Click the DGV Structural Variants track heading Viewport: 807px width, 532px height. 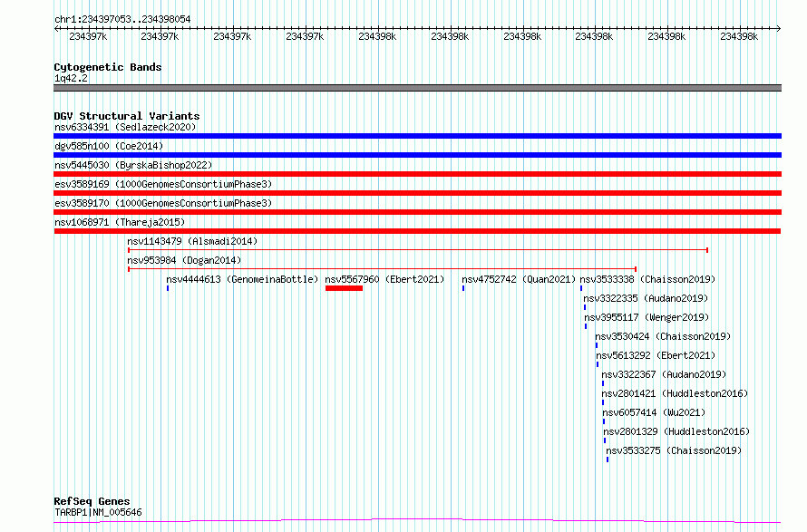pos(126,116)
